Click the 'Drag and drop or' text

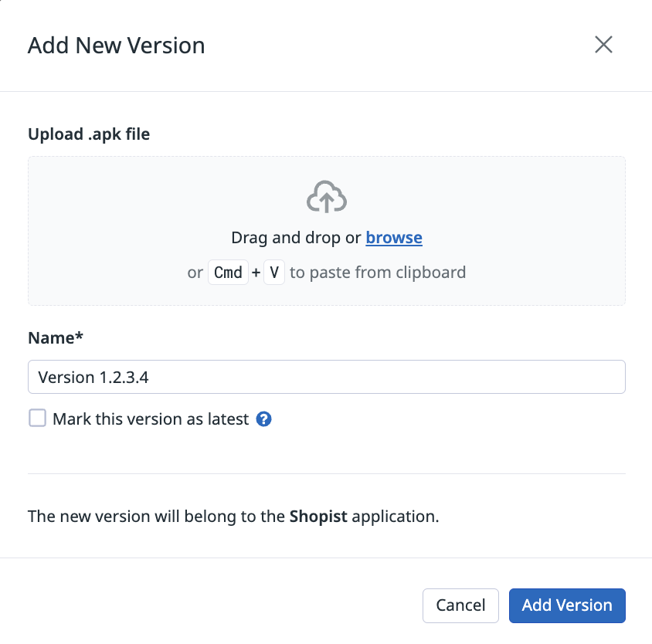tap(296, 238)
